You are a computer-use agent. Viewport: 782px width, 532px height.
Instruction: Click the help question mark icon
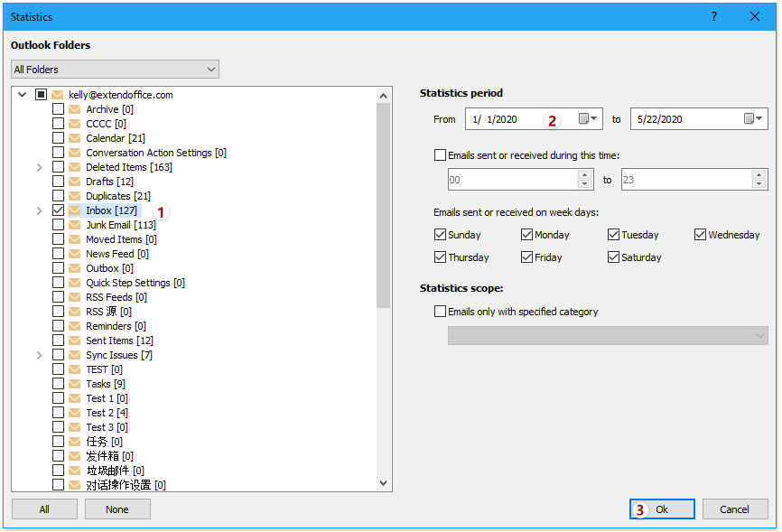[713, 16]
